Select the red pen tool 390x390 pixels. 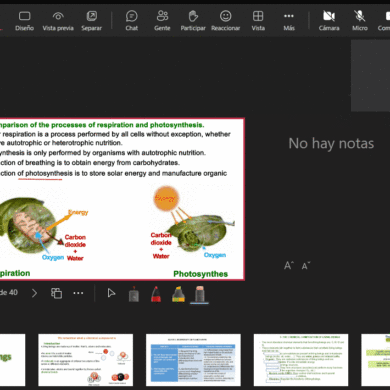click(x=156, y=294)
